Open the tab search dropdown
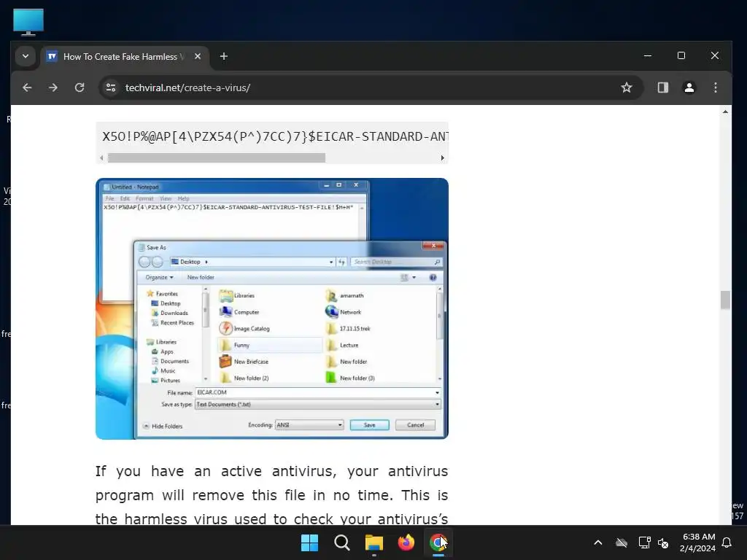Screen dimensions: 747x560 (x=26, y=56)
